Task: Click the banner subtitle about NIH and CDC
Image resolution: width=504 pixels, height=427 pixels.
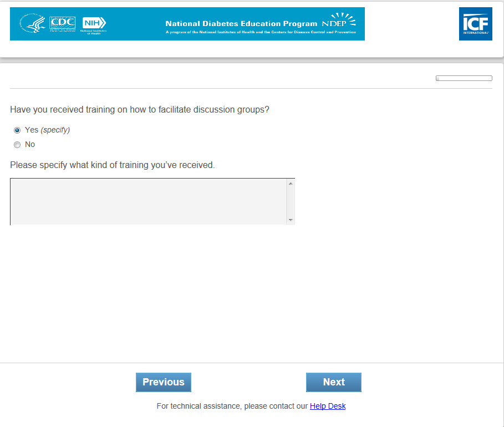Action: pos(261,32)
